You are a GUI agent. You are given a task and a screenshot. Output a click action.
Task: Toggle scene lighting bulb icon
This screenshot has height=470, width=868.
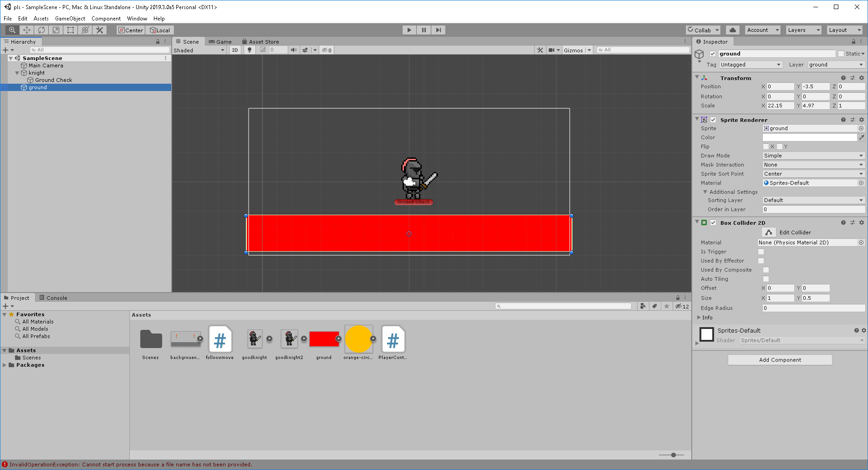(250, 50)
